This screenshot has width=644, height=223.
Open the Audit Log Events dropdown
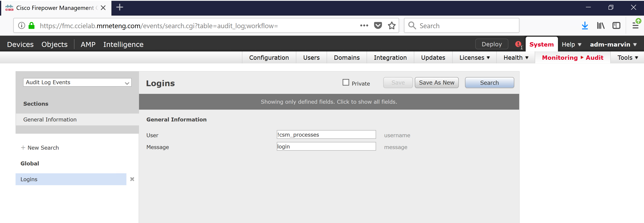pos(77,82)
